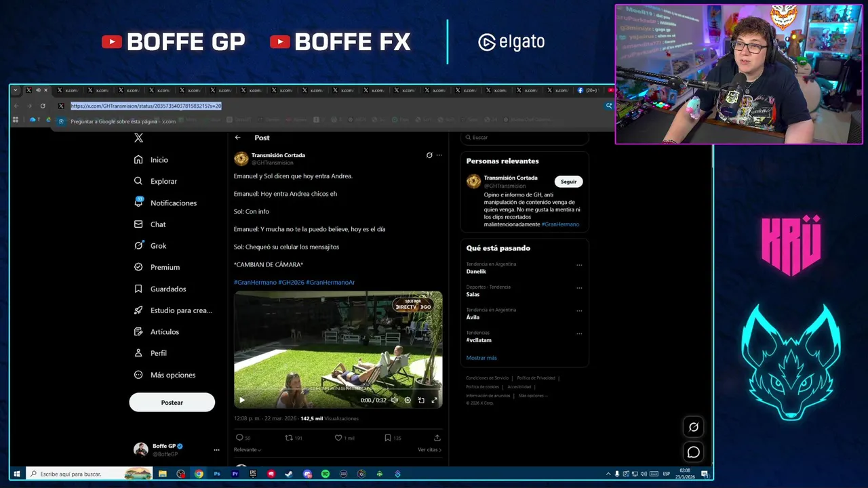Open Explorar in the sidebar
Screen dimensions: 868x488
(155, 181)
